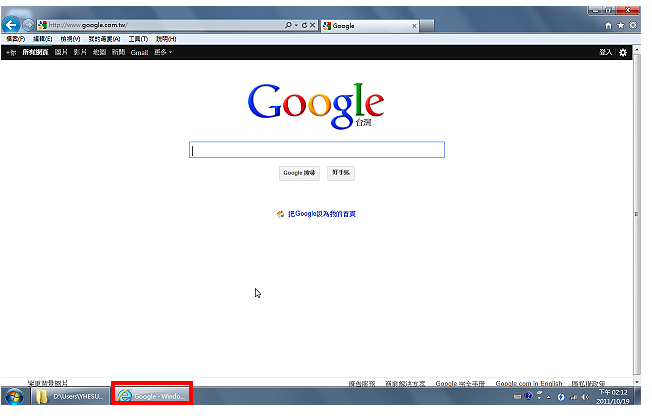Open the address bar autocomplete dropdown arrow

296,25
